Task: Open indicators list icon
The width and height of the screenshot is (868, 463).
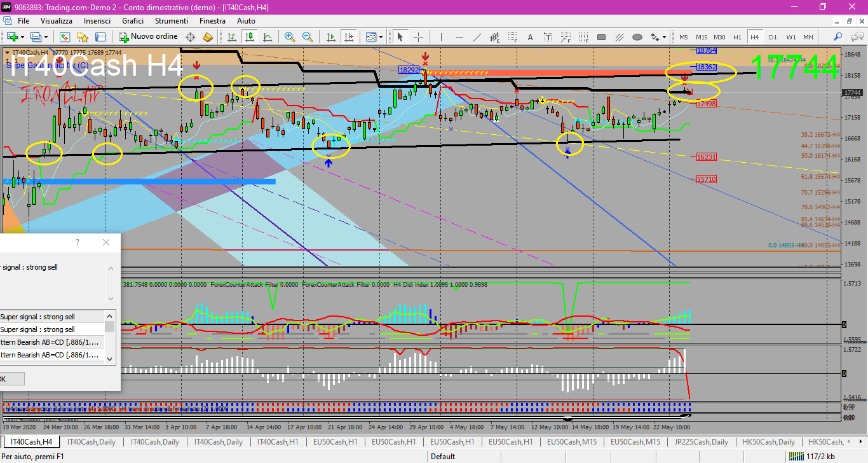Action: (370, 37)
